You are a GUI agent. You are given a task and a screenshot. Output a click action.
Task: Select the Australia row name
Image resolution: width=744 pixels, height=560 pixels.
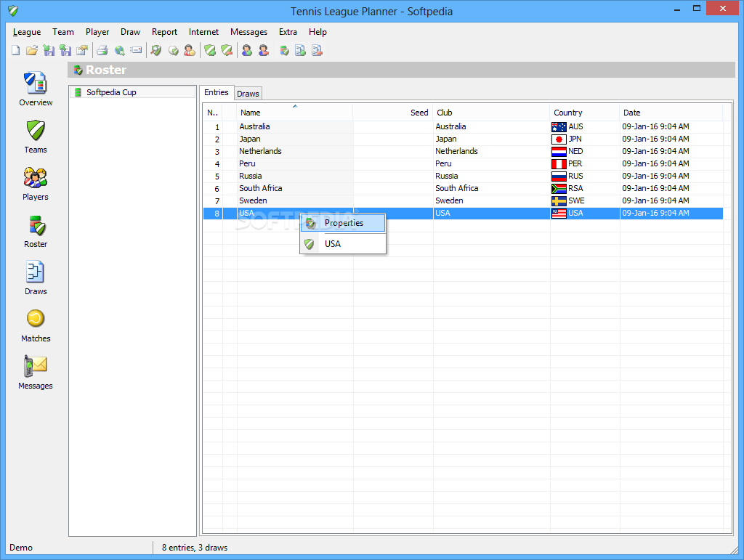pyautogui.click(x=254, y=126)
